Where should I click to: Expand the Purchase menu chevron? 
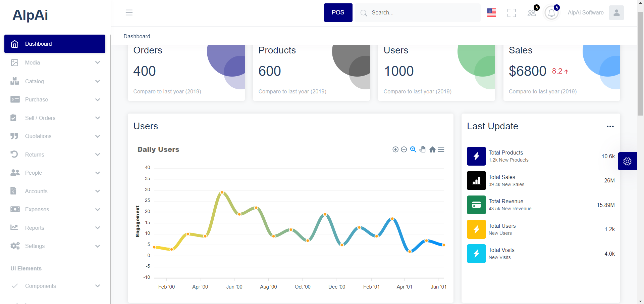(98, 100)
